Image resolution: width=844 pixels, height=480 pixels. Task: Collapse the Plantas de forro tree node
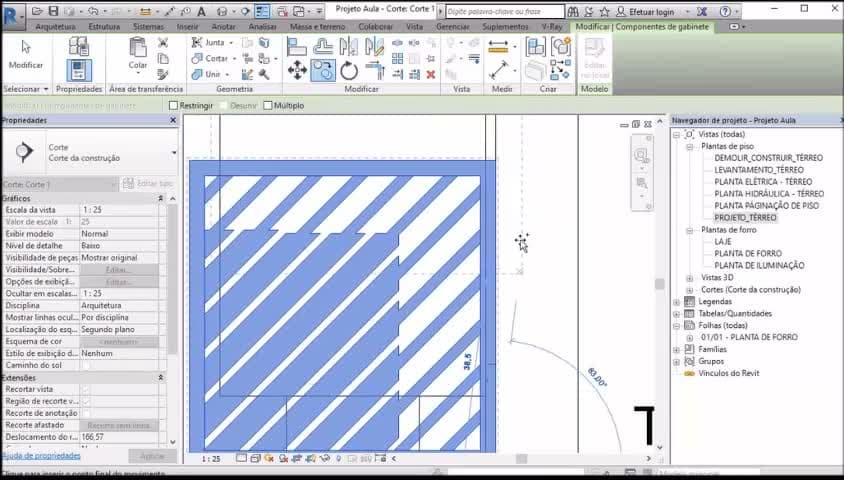(689, 230)
